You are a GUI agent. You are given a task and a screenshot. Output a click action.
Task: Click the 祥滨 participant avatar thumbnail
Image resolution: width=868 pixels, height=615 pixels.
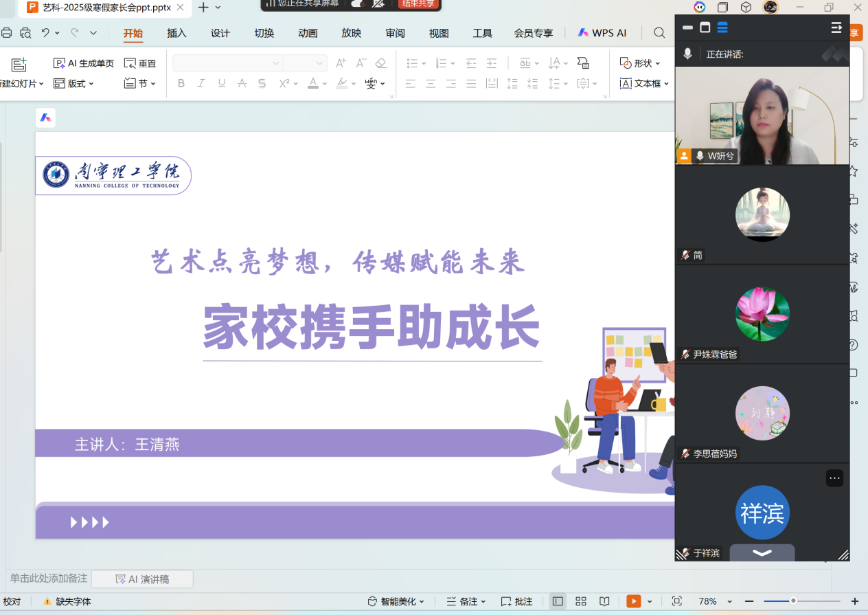(762, 513)
